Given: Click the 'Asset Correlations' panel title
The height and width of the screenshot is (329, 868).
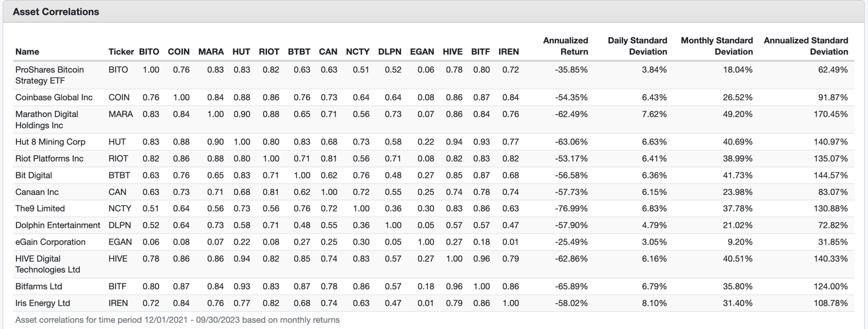Looking at the screenshot, I should click(x=56, y=12).
